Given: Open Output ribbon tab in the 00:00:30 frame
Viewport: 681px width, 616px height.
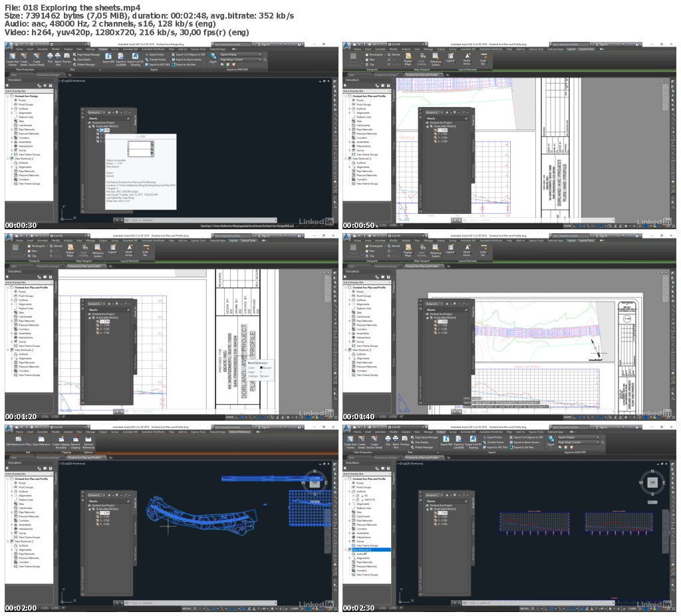Looking at the screenshot, I should [103, 49].
